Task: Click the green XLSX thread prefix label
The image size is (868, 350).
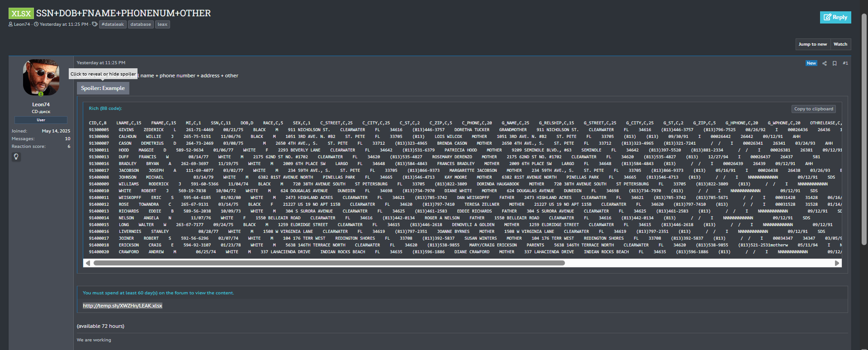Action: click(21, 14)
